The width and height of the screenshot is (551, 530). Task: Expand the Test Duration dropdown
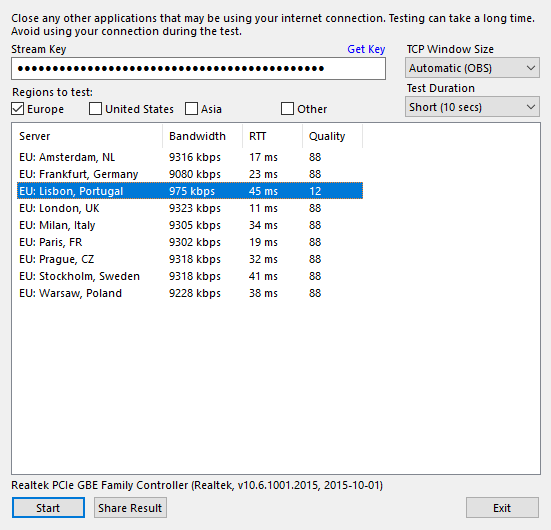(472, 107)
